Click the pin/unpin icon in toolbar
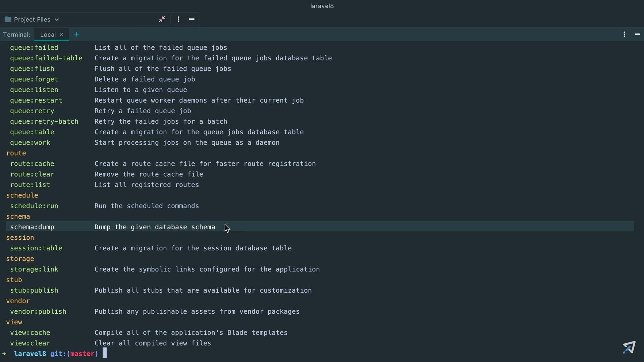 coord(162,19)
